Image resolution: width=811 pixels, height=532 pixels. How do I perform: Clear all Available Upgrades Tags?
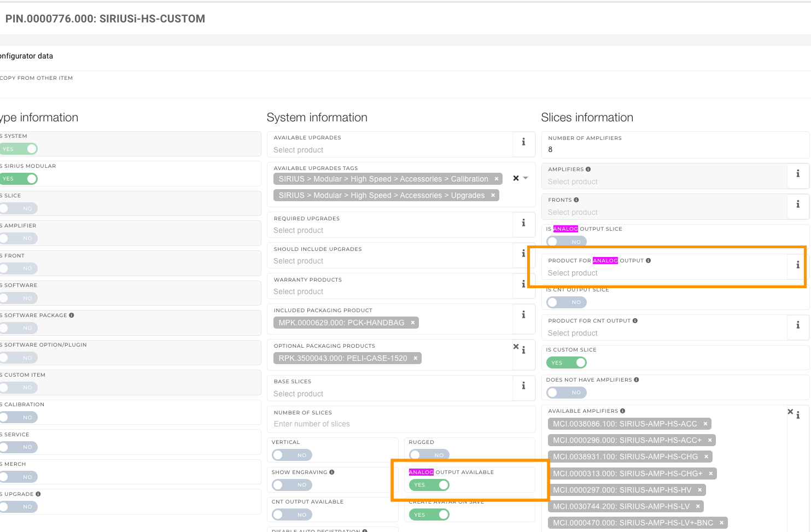click(x=516, y=178)
